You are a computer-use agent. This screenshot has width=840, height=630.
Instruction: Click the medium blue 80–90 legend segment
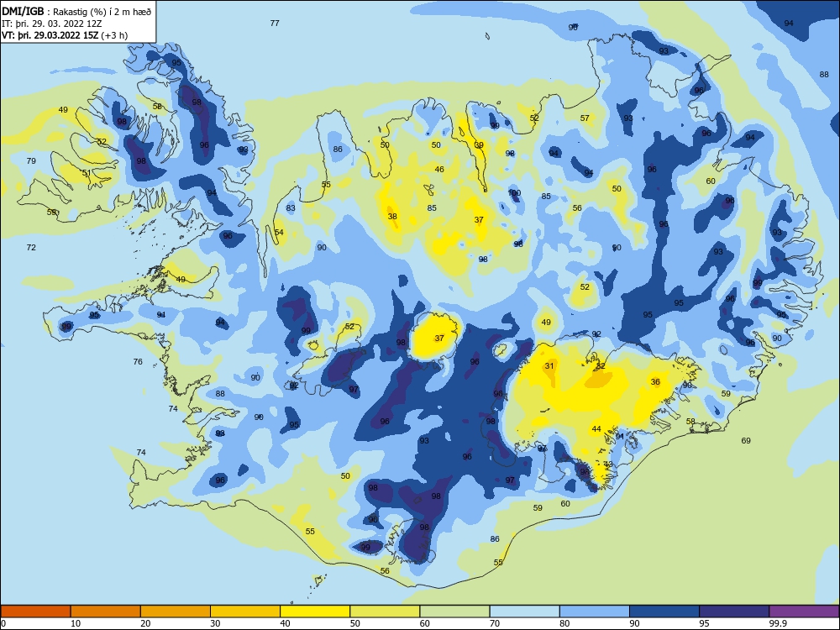coord(595,612)
